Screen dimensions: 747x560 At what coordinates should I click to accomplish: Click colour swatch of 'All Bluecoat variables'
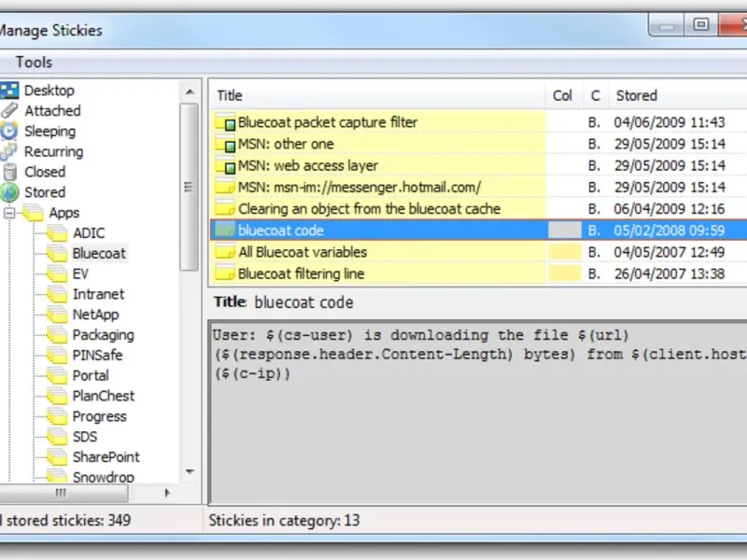(565, 252)
